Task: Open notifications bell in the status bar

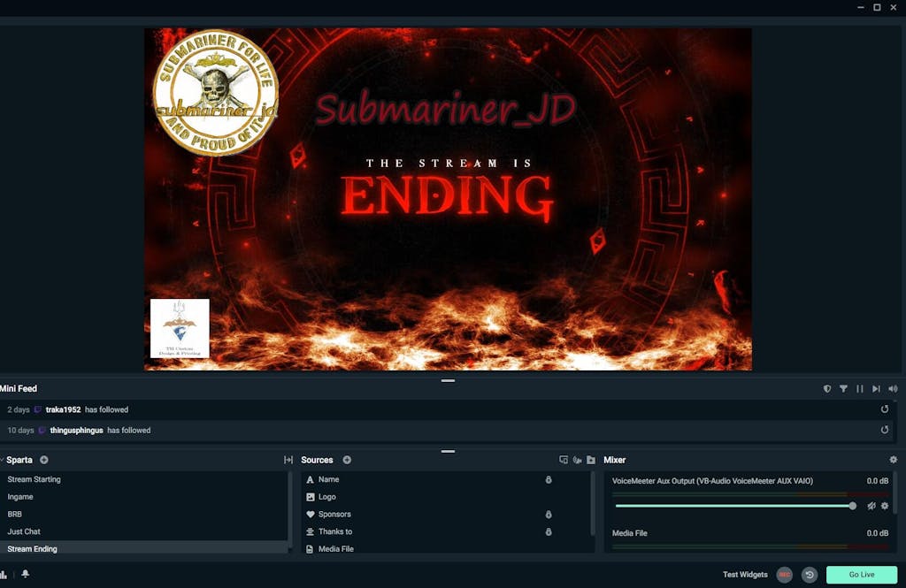Action: point(25,574)
